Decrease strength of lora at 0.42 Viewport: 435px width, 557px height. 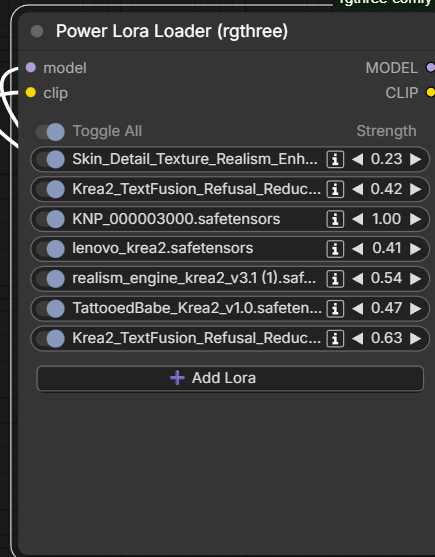358,189
